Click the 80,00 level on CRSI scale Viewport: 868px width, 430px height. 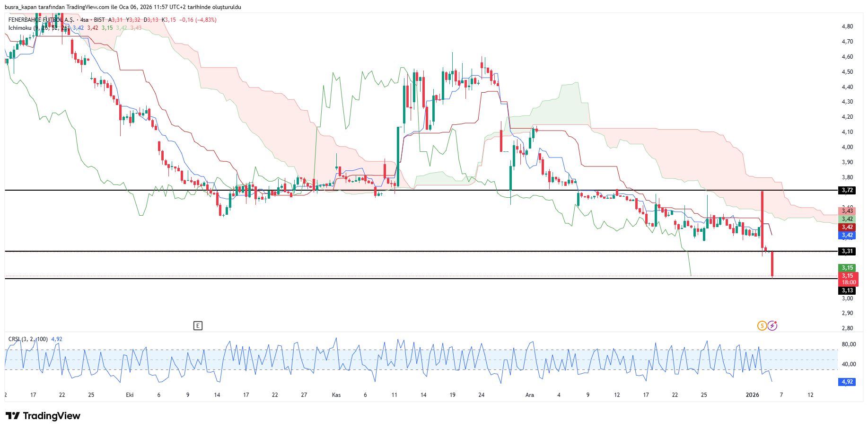[849, 344]
